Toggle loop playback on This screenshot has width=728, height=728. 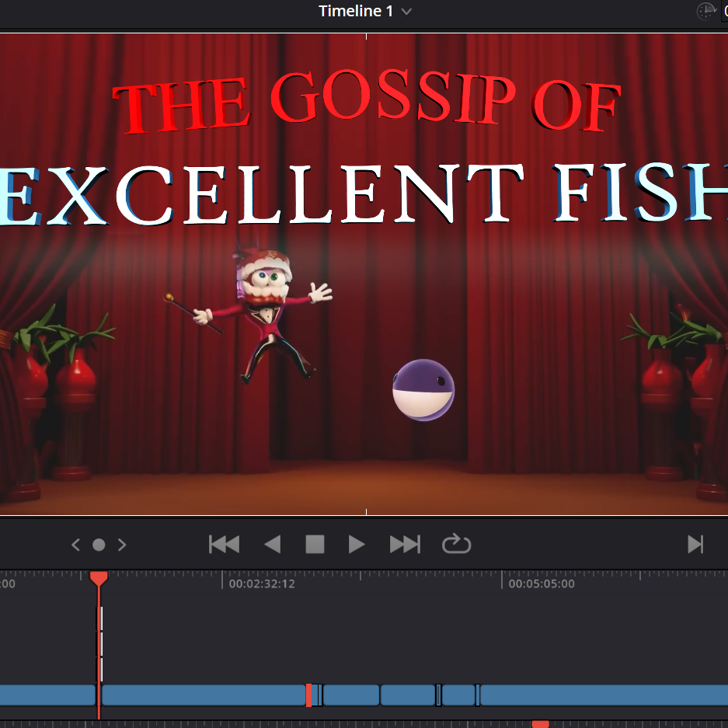pyautogui.click(x=456, y=544)
